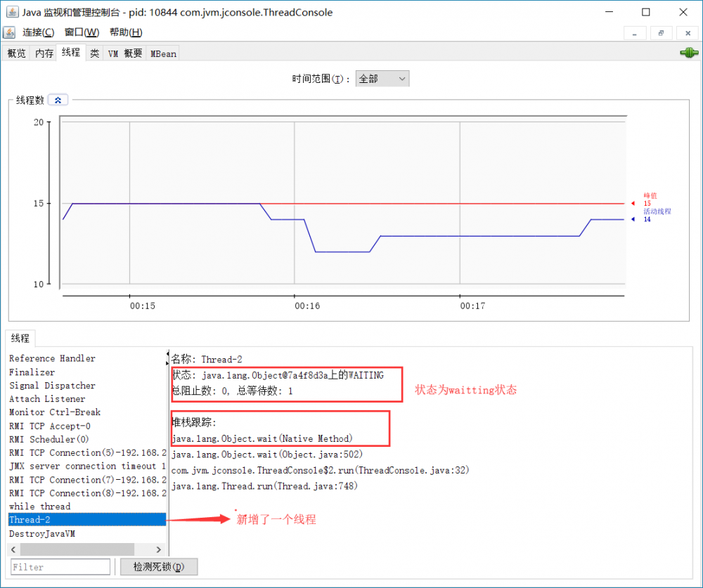Click the green connection status icon
This screenshot has width=703, height=588.
(x=688, y=52)
